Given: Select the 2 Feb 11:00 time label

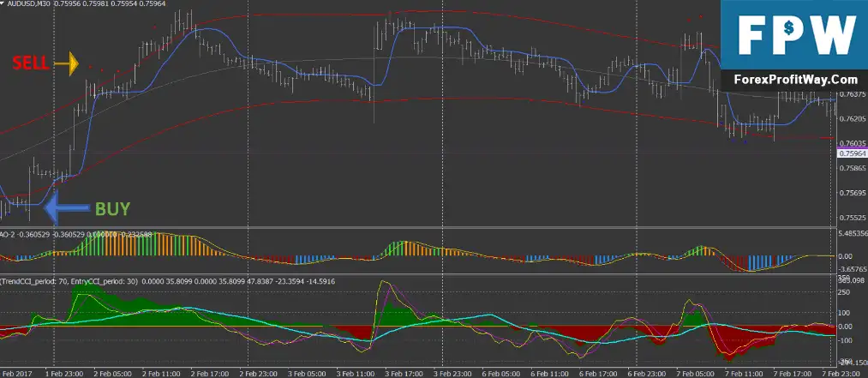Looking at the screenshot, I should [x=161, y=374].
